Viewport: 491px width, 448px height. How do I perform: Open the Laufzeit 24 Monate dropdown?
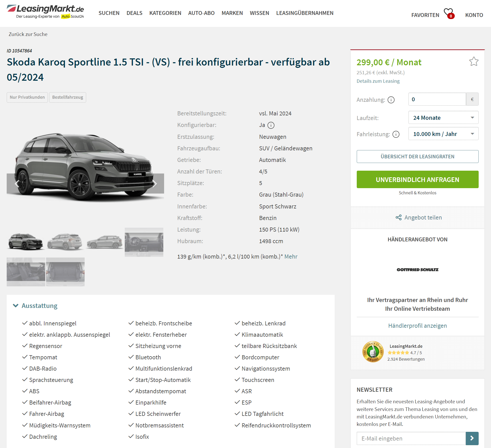pyautogui.click(x=443, y=118)
